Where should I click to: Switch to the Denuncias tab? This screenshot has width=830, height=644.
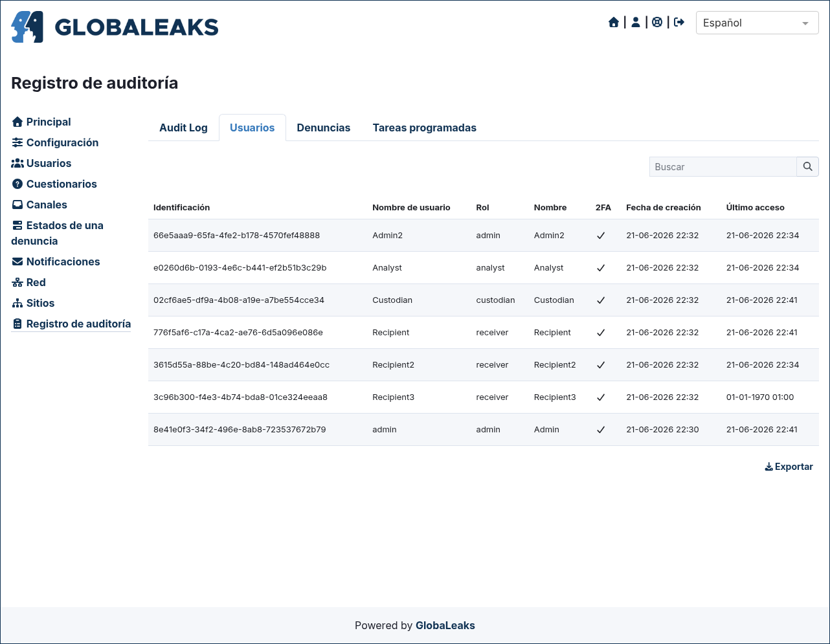point(324,128)
